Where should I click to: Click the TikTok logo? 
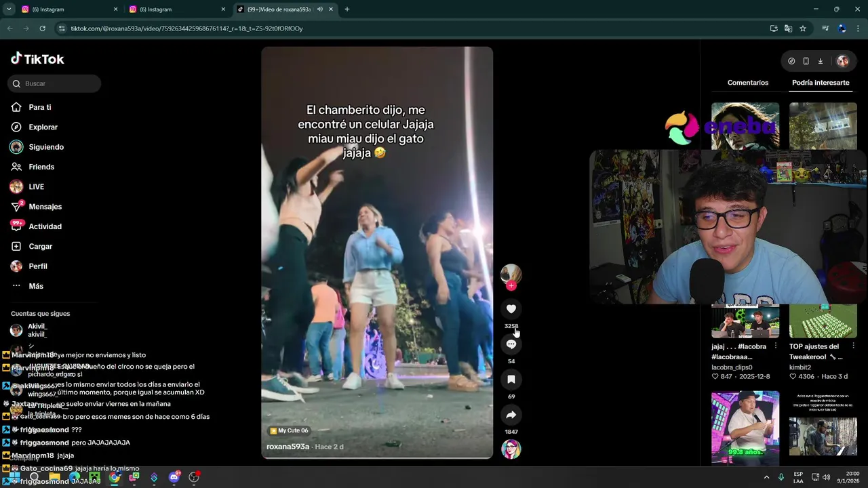click(37, 59)
